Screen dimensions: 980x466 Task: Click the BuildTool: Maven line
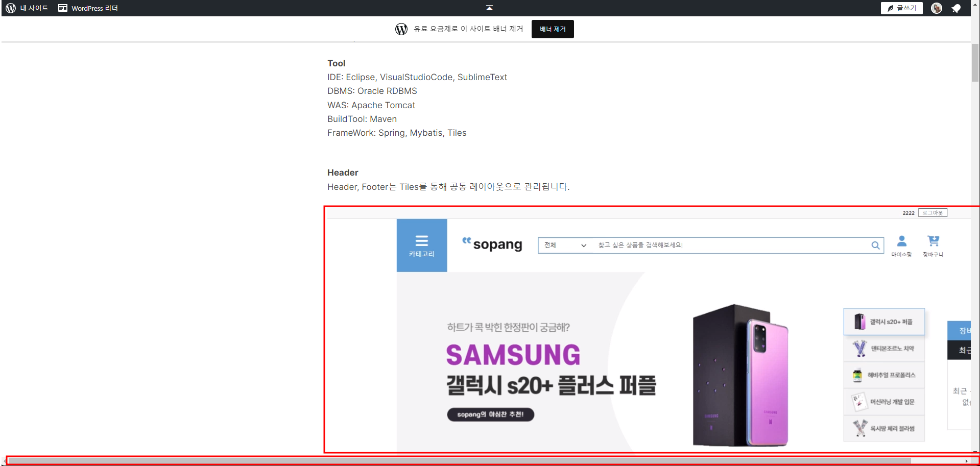tap(362, 119)
